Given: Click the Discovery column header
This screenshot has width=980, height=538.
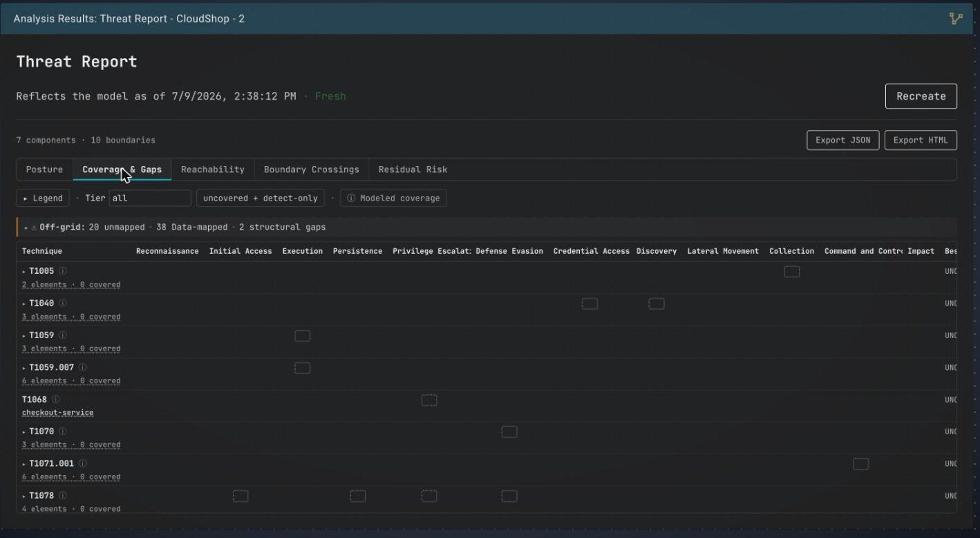Looking at the screenshot, I should pos(657,251).
